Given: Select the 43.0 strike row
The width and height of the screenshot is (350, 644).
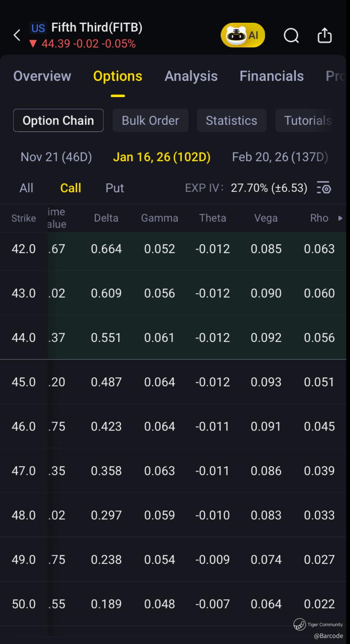Looking at the screenshot, I should coord(173,293).
